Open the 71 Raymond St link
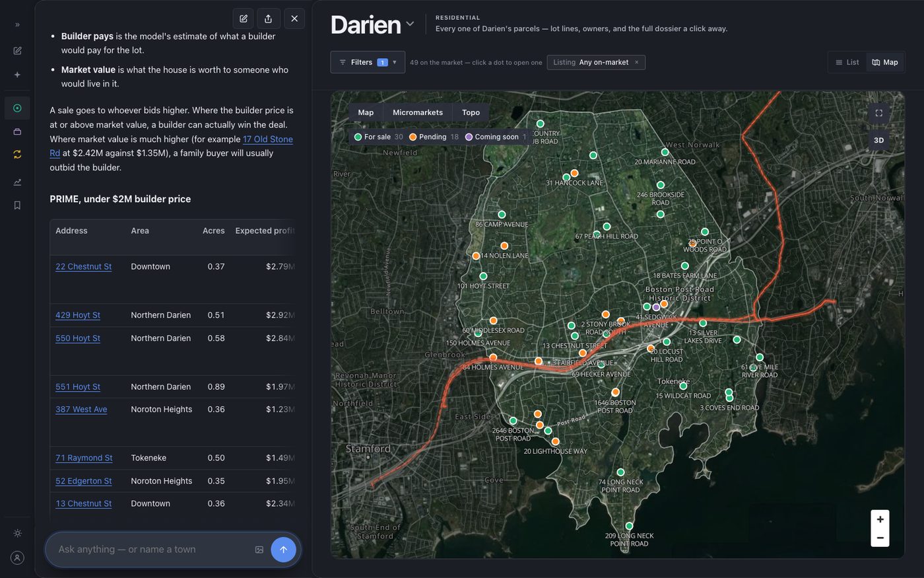 point(84,458)
